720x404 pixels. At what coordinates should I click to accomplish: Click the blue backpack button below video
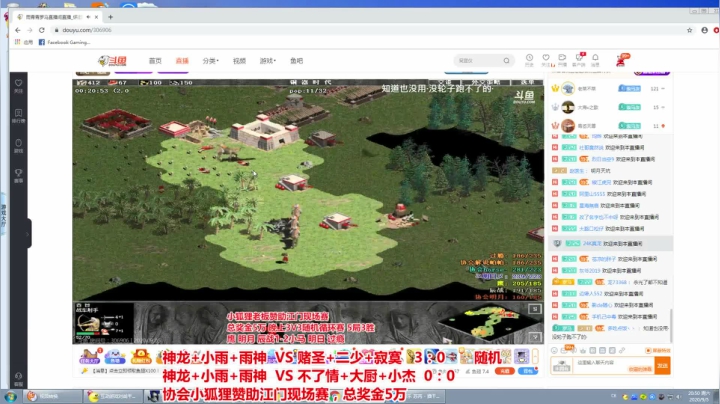[x=528, y=371]
